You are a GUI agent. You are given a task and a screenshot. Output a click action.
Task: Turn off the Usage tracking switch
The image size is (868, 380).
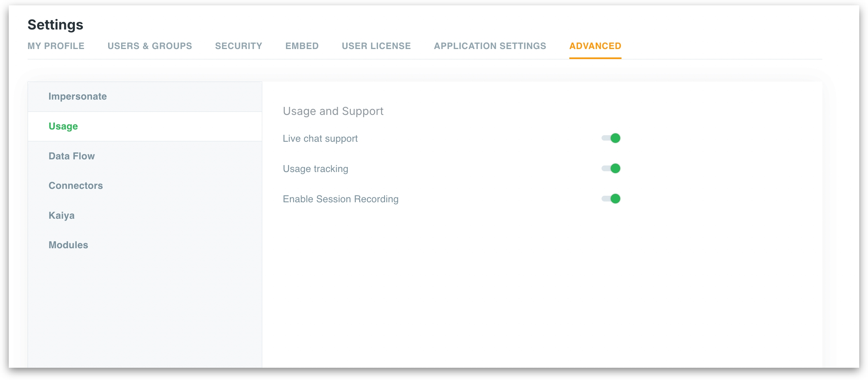click(611, 169)
